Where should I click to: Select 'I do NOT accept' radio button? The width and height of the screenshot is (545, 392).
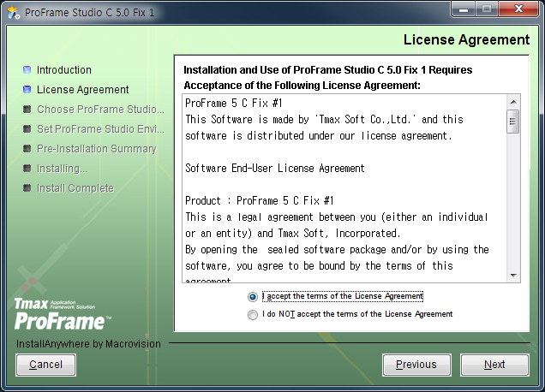tap(252, 315)
